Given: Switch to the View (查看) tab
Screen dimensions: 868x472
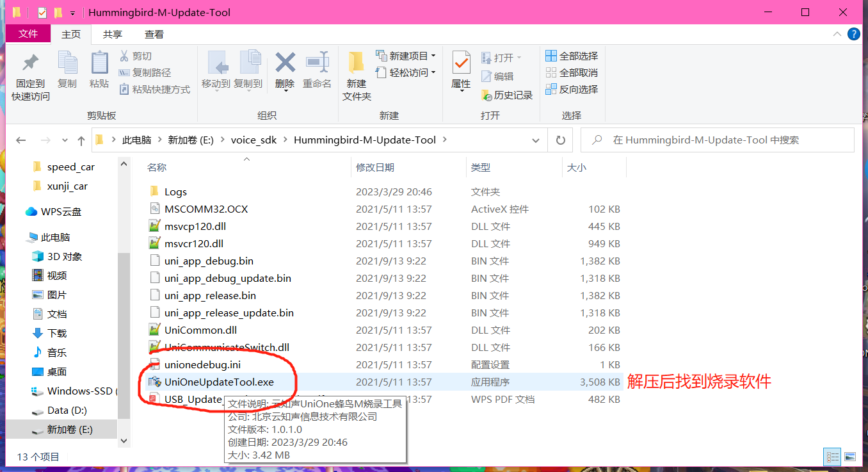Looking at the screenshot, I should click(154, 34).
